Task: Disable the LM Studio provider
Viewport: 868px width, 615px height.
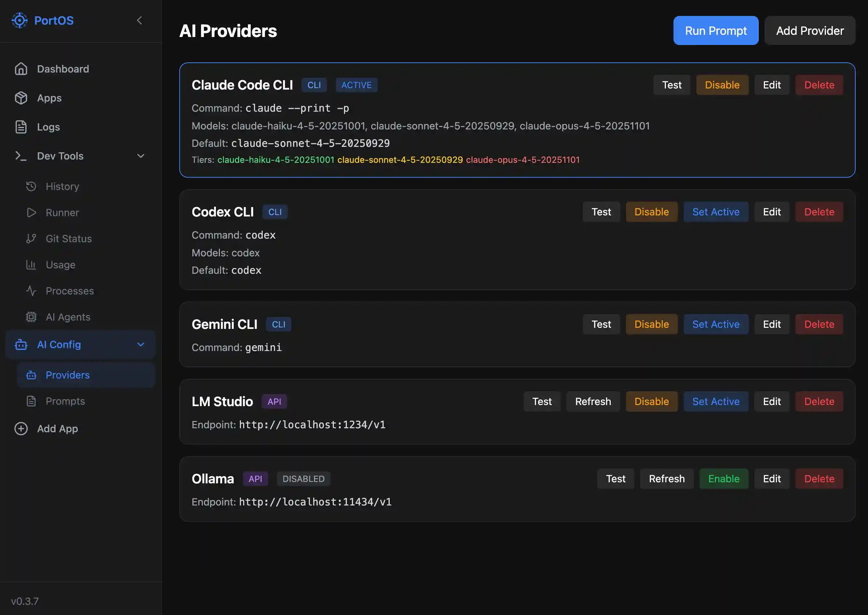Action: (x=651, y=401)
